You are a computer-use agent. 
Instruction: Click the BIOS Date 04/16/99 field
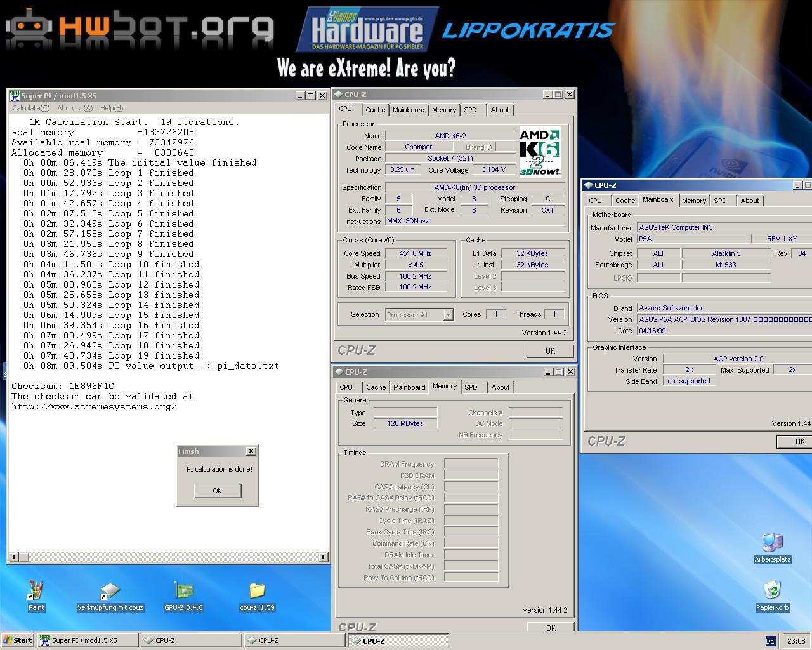[724, 331]
